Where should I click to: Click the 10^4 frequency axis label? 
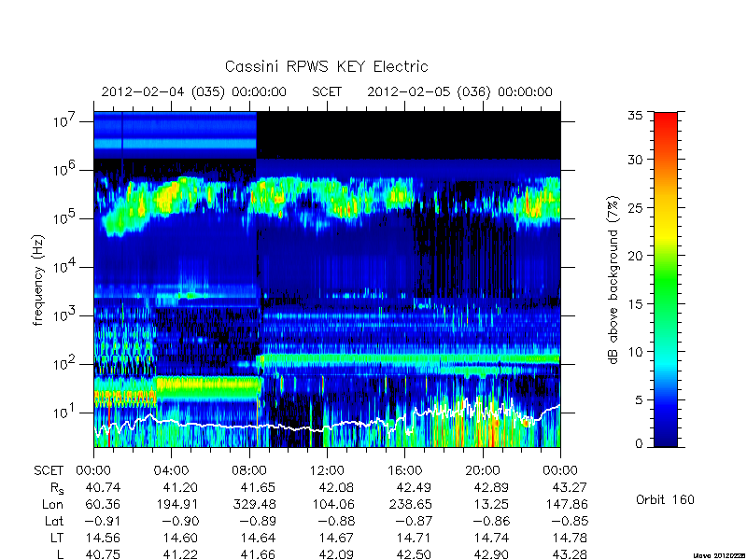pyautogui.click(x=63, y=267)
